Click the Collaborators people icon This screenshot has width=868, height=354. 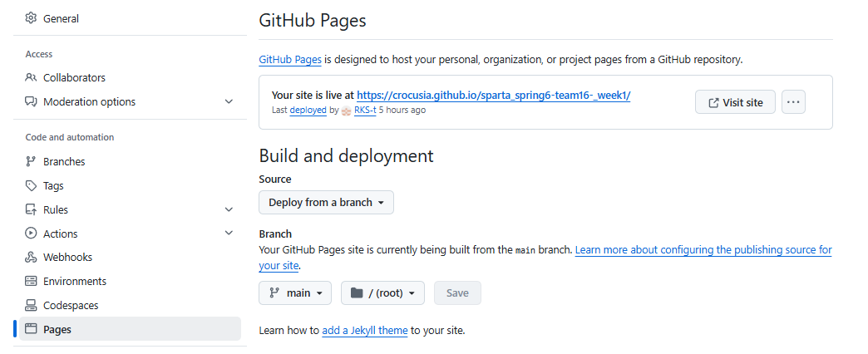pyautogui.click(x=31, y=77)
